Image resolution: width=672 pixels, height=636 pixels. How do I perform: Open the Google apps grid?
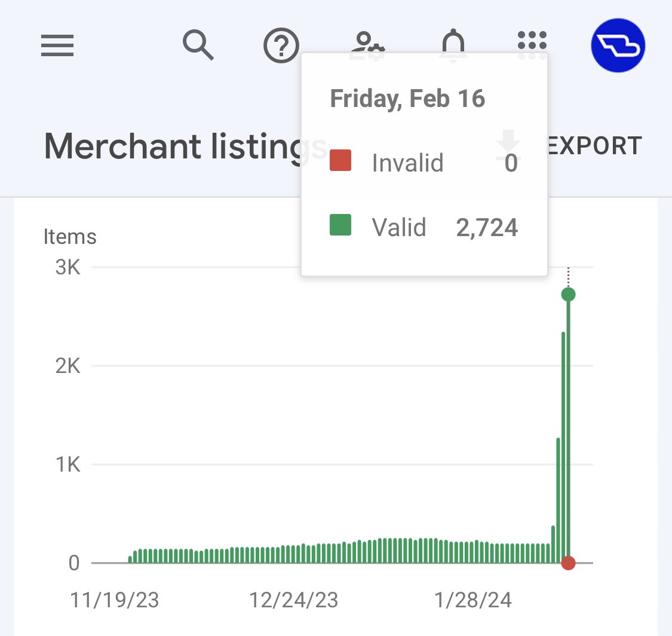(x=532, y=45)
